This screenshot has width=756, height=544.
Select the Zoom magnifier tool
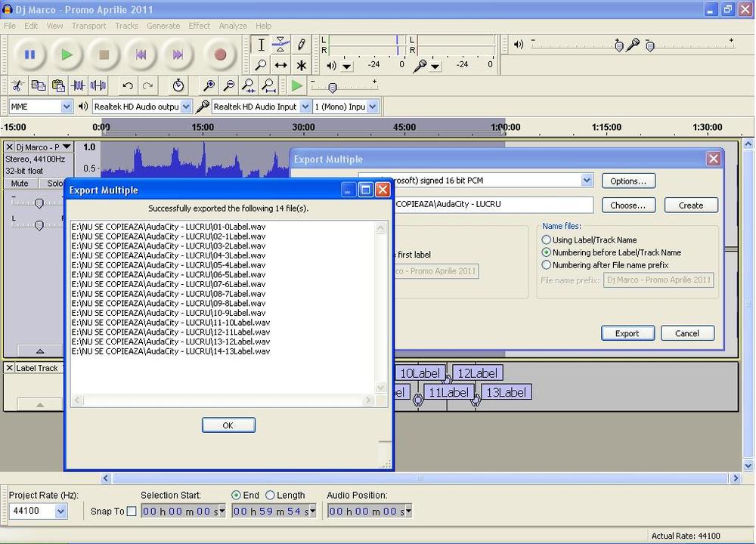[x=261, y=65]
